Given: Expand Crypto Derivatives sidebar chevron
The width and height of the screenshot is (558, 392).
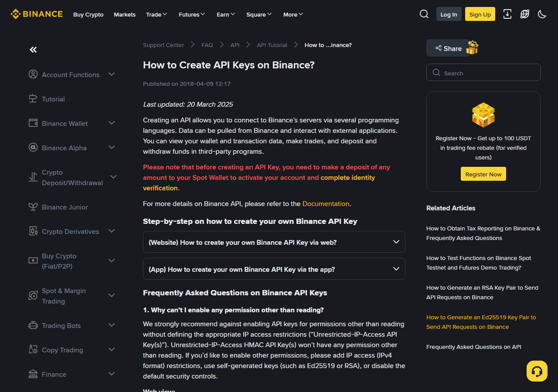Looking at the screenshot, I should click(112, 231).
